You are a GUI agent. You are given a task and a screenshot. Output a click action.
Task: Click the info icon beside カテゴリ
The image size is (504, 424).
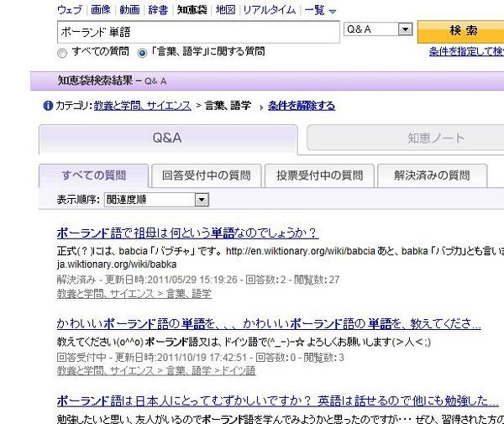48,106
